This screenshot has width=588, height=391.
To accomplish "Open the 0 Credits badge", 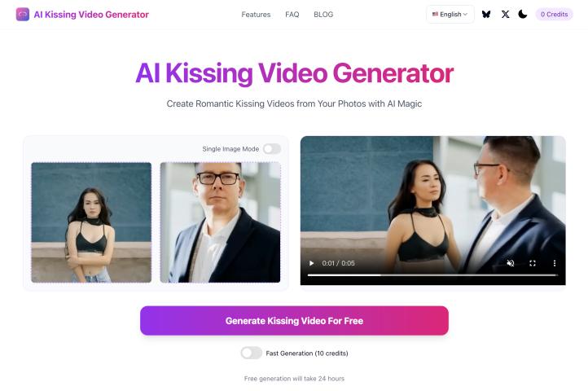I will tap(555, 15).
